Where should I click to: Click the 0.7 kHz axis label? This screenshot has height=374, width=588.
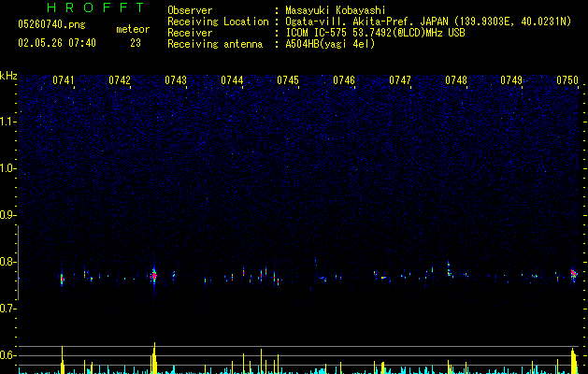pyautogui.click(x=8, y=309)
